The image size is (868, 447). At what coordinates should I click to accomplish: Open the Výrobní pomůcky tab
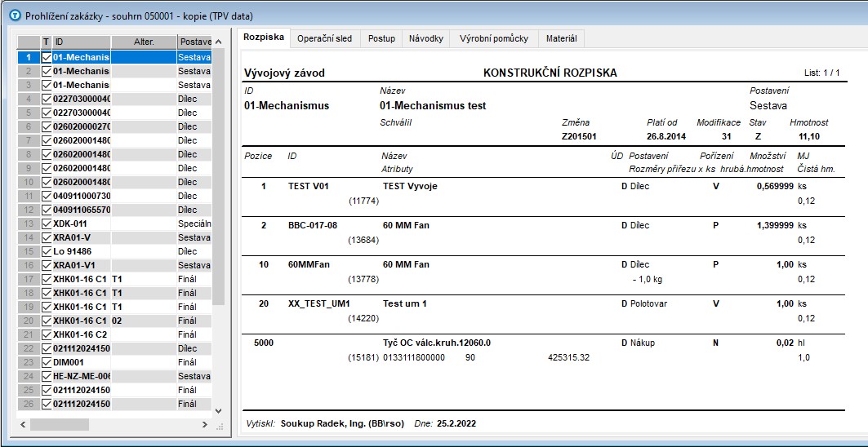(494, 38)
